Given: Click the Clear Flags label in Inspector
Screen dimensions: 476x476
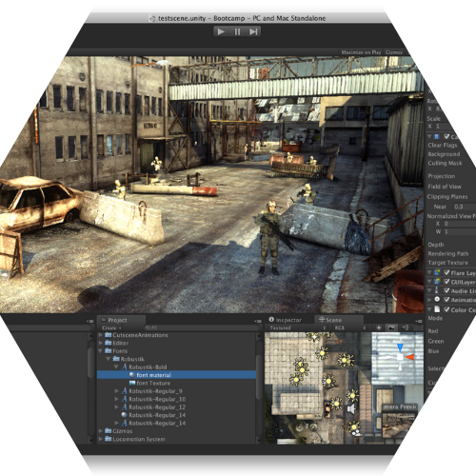Looking at the screenshot, I should (x=443, y=146).
